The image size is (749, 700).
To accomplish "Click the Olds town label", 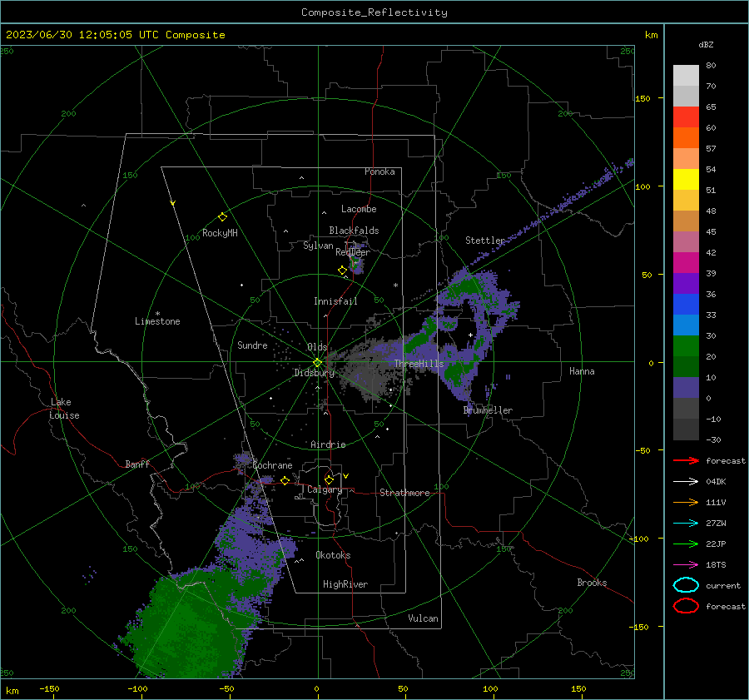I will tap(317, 347).
